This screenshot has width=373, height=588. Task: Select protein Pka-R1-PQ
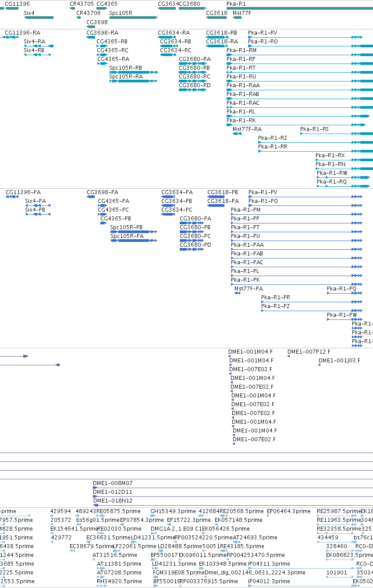pos(342,289)
